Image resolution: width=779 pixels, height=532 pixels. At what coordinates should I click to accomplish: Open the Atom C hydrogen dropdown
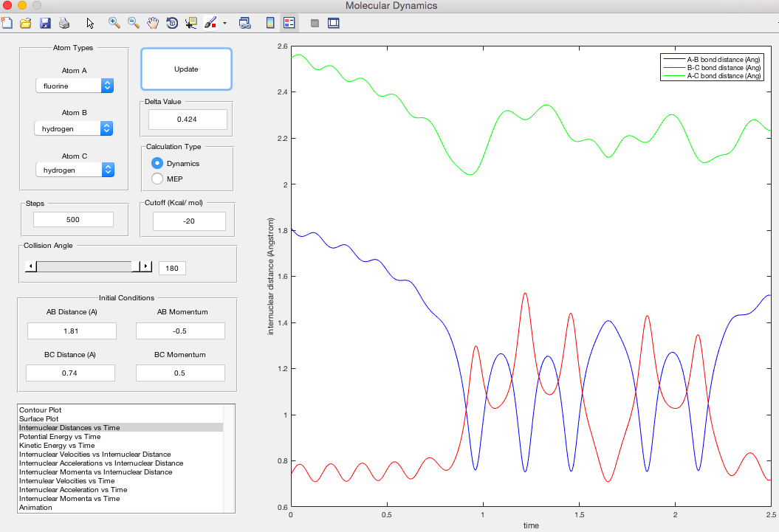(x=75, y=170)
